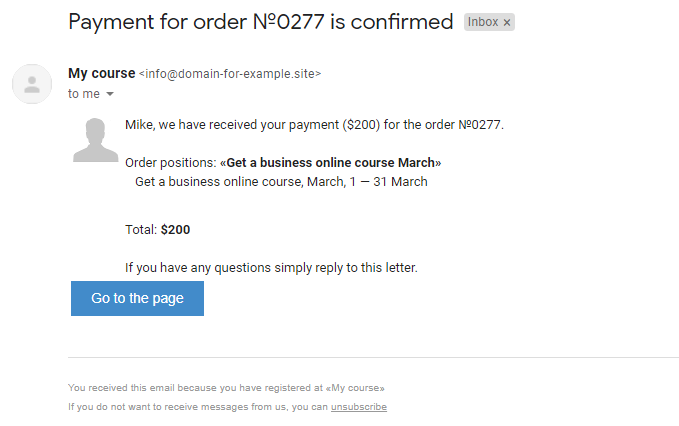The height and width of the screenshot is (426, 679).
Task: Click the info@domain-for-example.site sender address
Action: click(x=230, y=74)
